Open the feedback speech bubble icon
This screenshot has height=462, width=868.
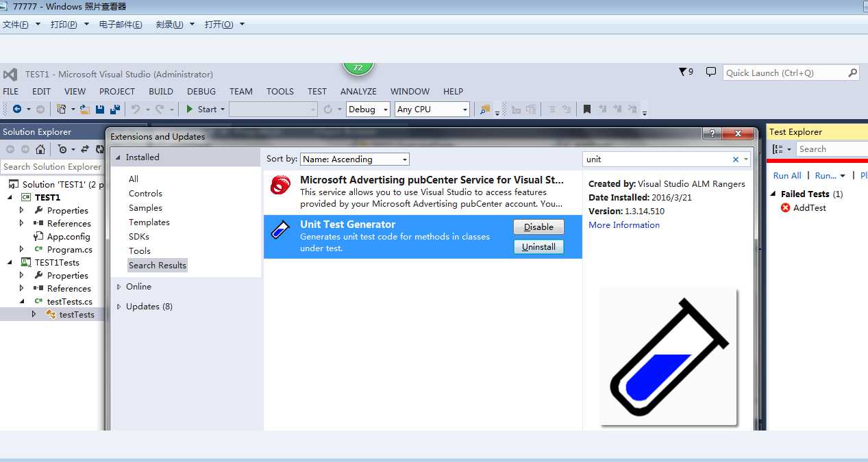711,72
